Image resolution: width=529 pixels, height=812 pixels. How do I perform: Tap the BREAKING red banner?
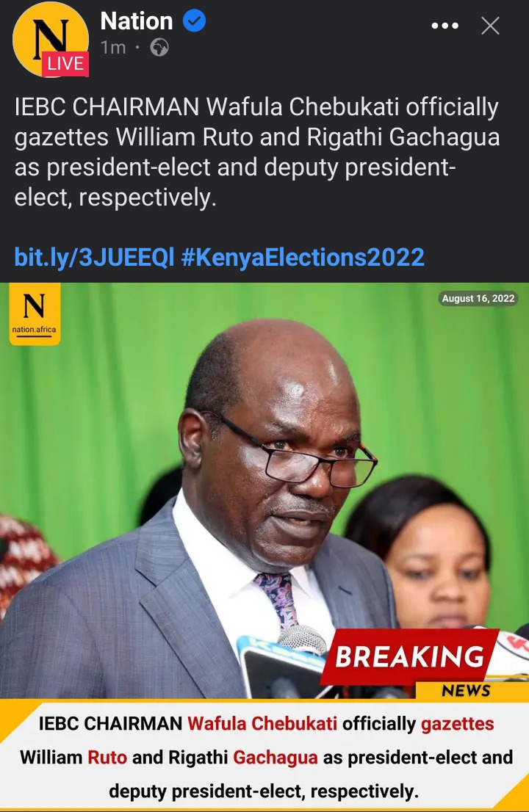(x=409, y=656)
